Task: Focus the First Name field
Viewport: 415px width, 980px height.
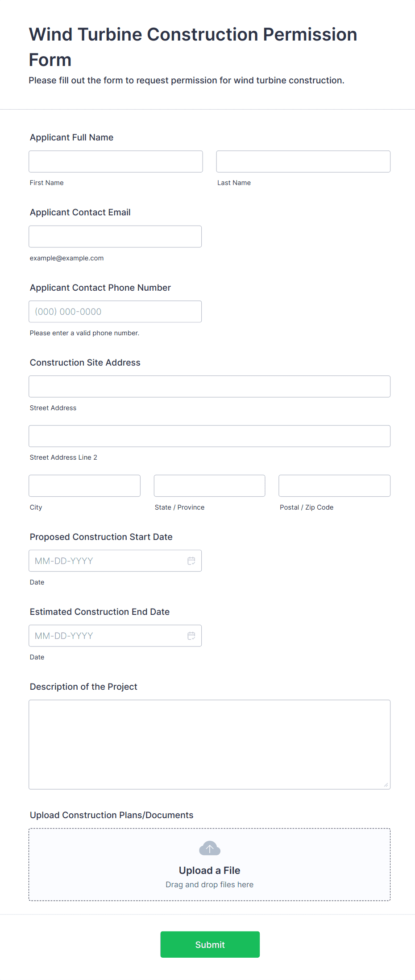Action: (x=116, y=161)
